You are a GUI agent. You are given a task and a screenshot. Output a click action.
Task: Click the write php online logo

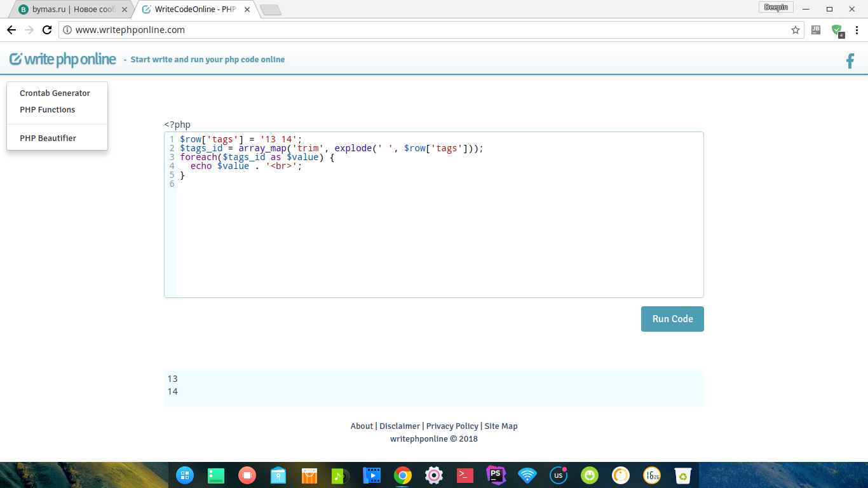click(63, 59)
